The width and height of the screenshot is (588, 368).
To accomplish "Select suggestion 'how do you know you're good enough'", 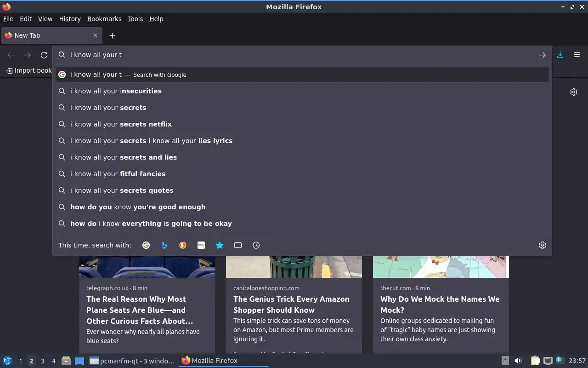I will 302,207.
